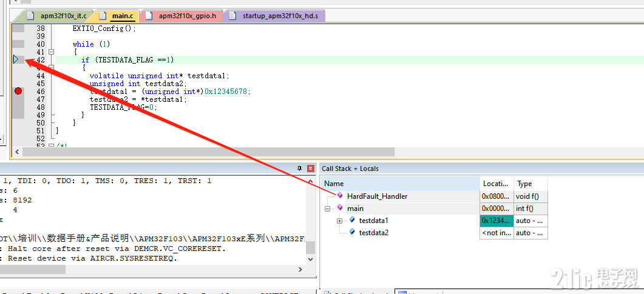The image size is (644, 294).
Task: Click the volatile unsigned int* testdata1 declaration
Action: (160, 75)
